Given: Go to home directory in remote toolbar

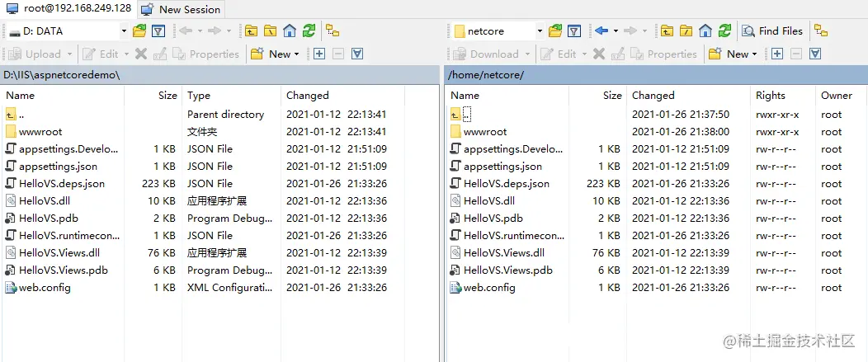Looking at the screenshot, I should (x=705, y=31).
